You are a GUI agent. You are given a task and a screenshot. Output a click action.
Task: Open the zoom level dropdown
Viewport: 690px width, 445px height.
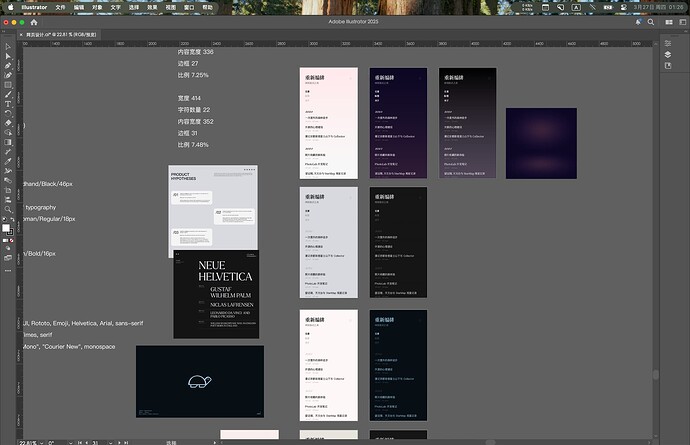tap(42, 442)
